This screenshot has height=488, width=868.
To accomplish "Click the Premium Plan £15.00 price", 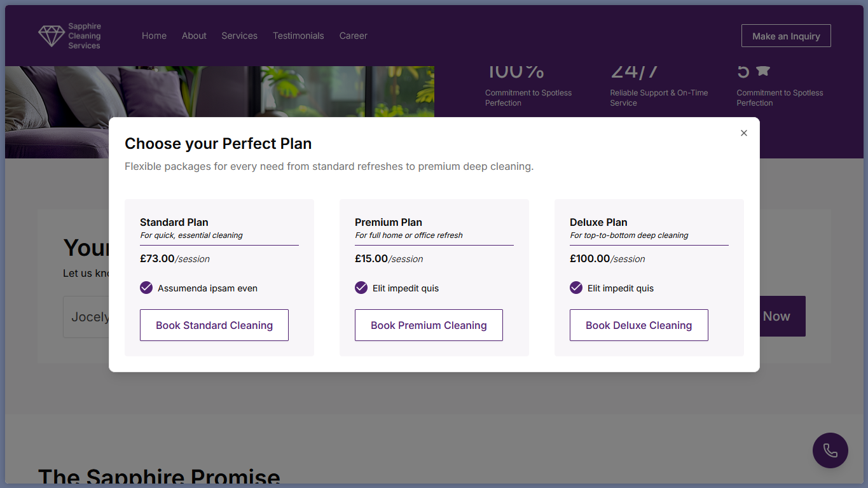I will (x=371, y=259).
